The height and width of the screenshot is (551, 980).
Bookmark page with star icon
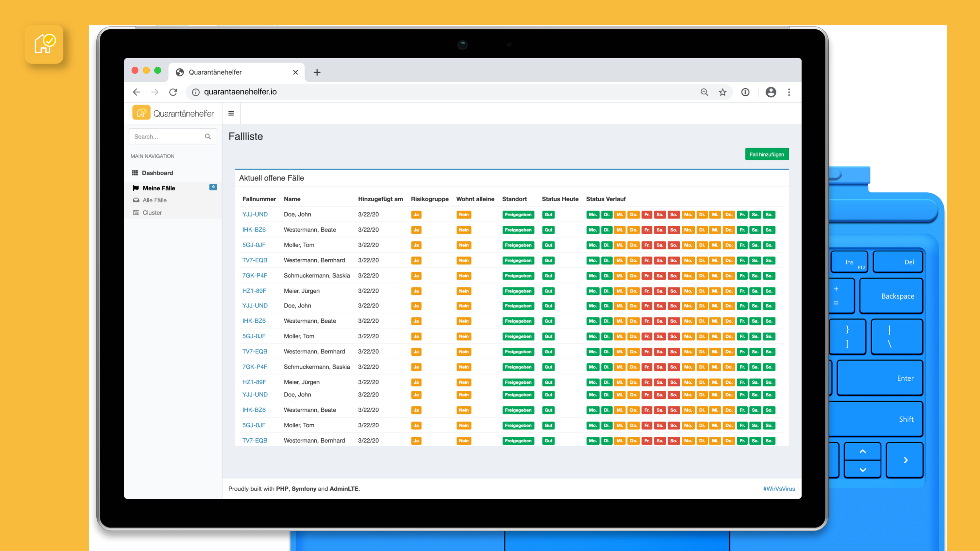[x=723, y=92]
